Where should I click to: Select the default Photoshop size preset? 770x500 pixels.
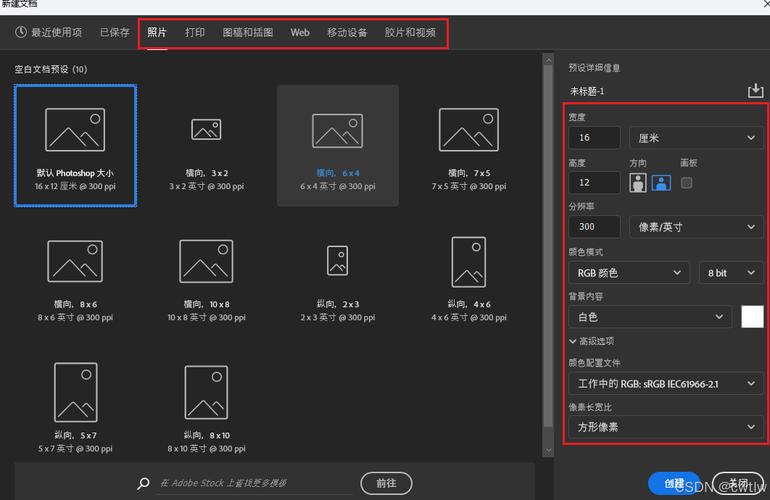pos(75,145)
